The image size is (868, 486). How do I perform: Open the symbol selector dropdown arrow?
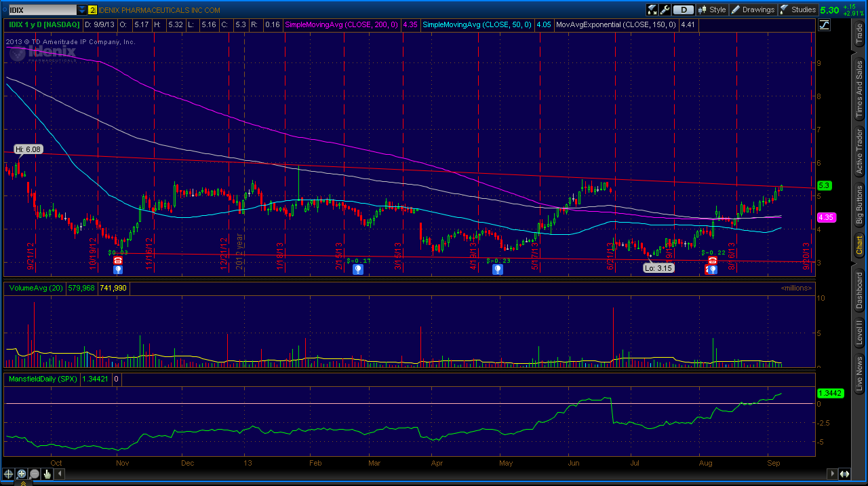pyautogui.click(x=82, y=10)
